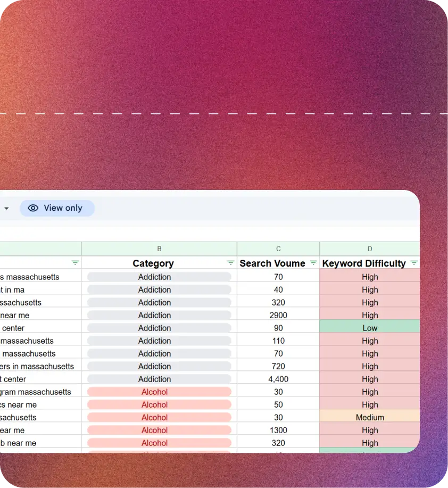Open the Category column filter icon
The width and height of the screenshot is (448, 488).
click(x=230, y=263)
